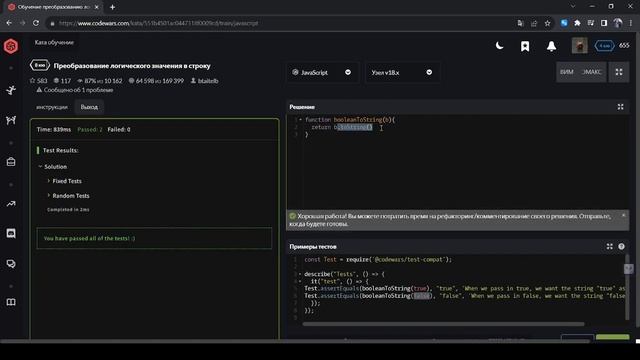Viewport: 640px width, 360px height.
Task: Click vertical scrollbar of sample tests editor
Action: (x=628, y=287)
